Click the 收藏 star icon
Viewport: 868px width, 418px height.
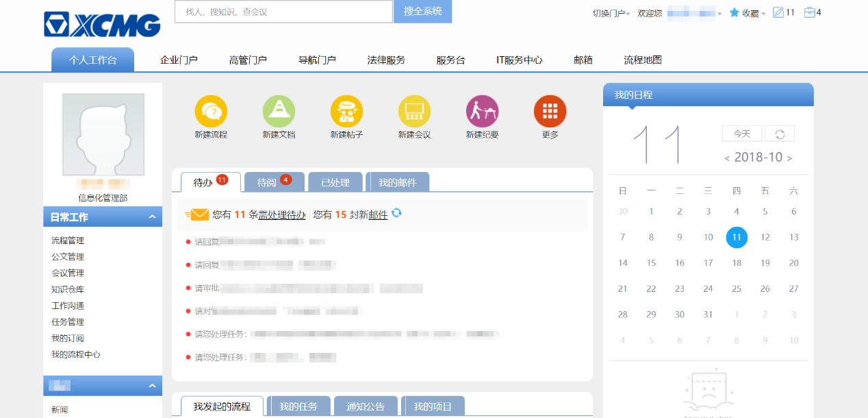point(735,12)
